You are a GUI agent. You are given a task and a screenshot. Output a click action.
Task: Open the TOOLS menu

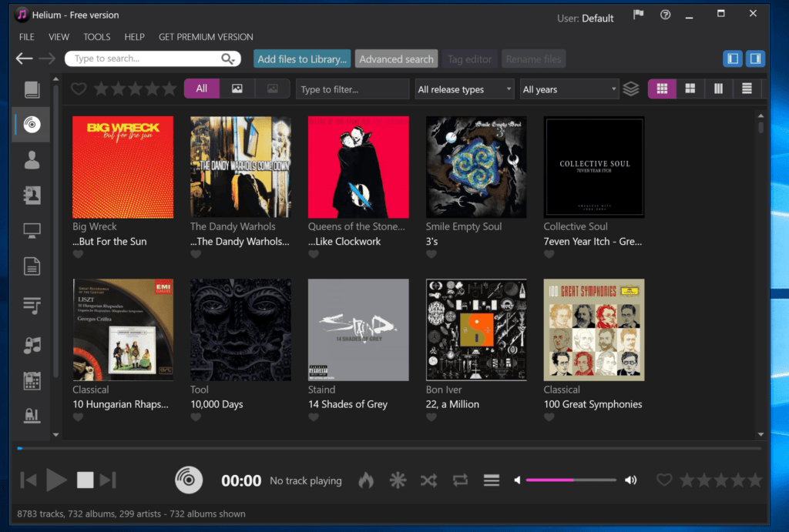pos(97,37)
